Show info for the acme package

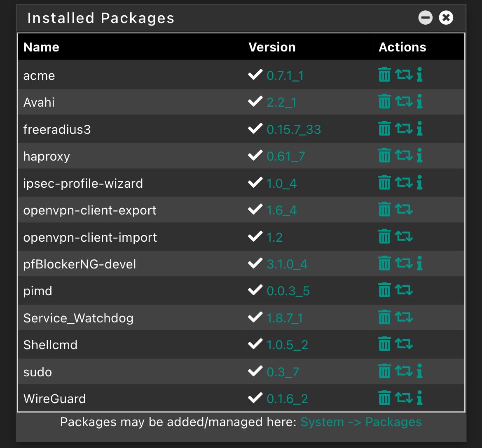click(420, 75)
